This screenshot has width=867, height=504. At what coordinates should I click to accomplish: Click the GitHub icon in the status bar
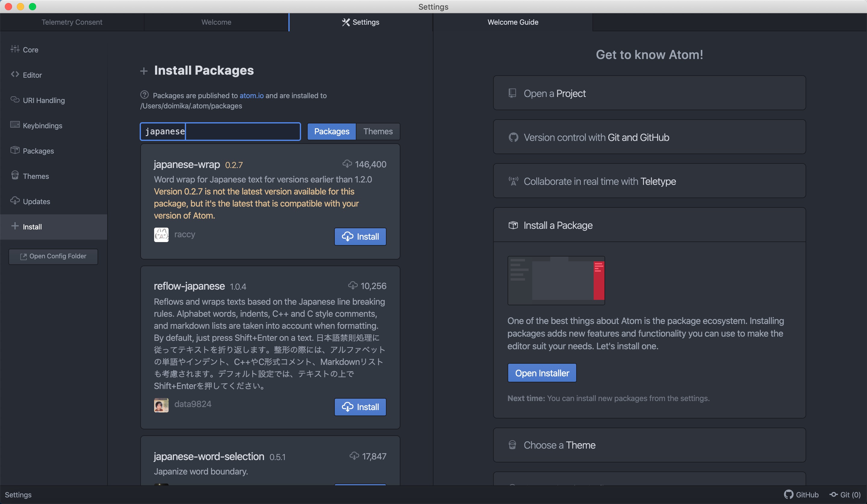788,494
